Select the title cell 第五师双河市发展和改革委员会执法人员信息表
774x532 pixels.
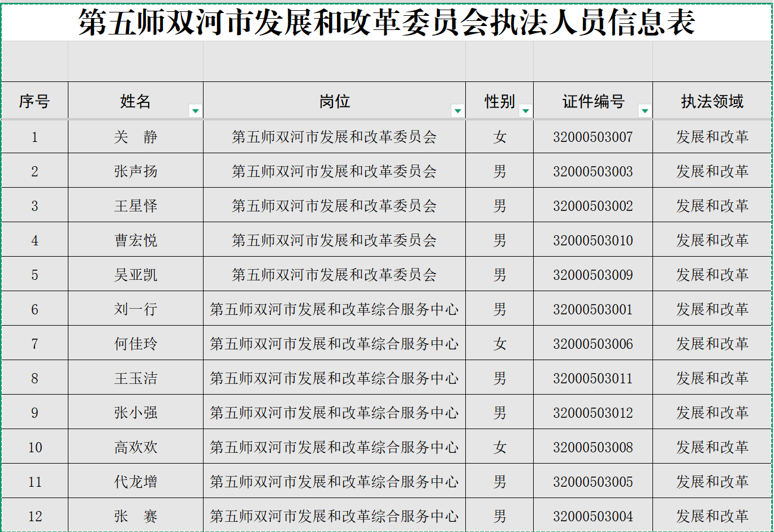387,22
